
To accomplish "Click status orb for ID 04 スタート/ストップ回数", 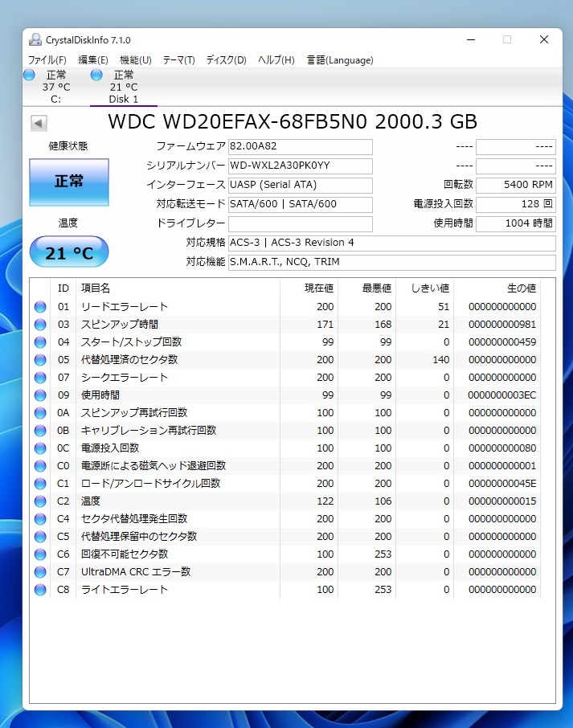I will tap(40, 342).
